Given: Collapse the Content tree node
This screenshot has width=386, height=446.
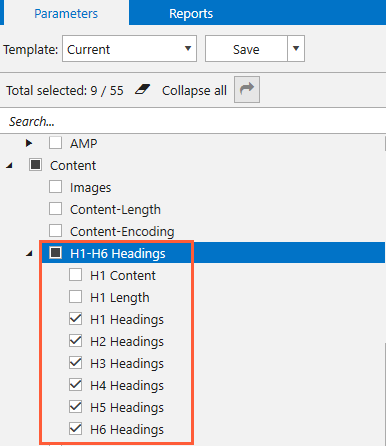Looking at the screenshot, I should [10, 165].
